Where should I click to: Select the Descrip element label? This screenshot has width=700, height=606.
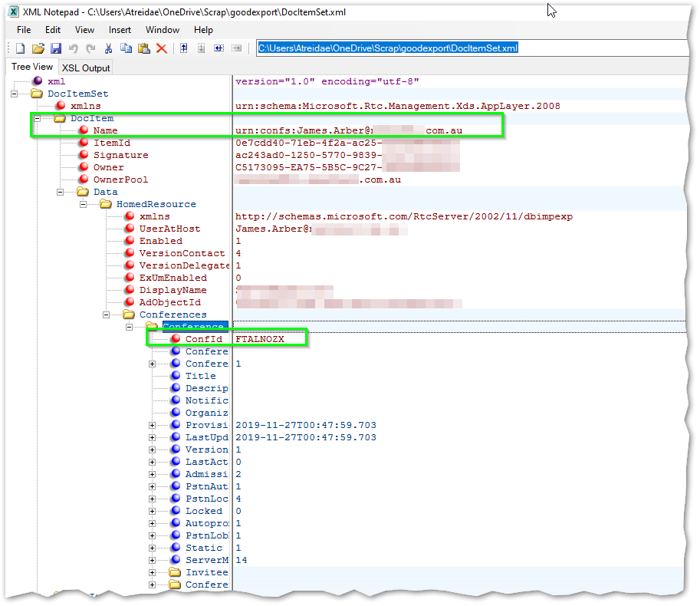tap(207, 388)
